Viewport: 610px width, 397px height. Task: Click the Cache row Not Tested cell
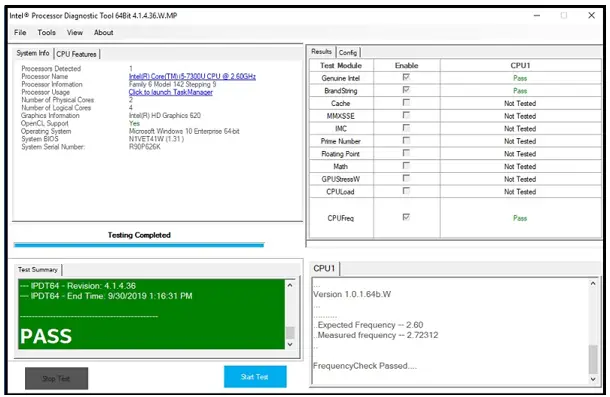520,104
